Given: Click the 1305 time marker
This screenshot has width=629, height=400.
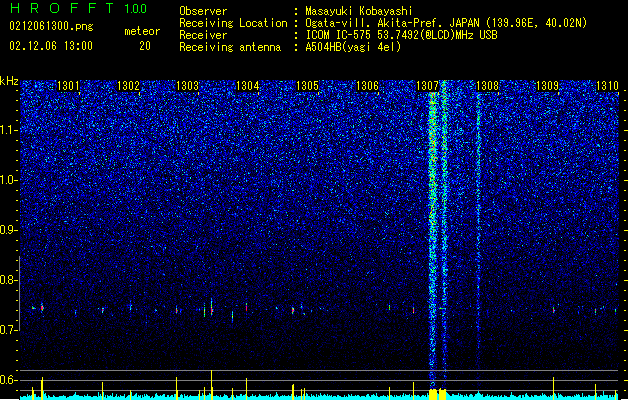Looking at the screenshot, I should [x=307, y=86].
